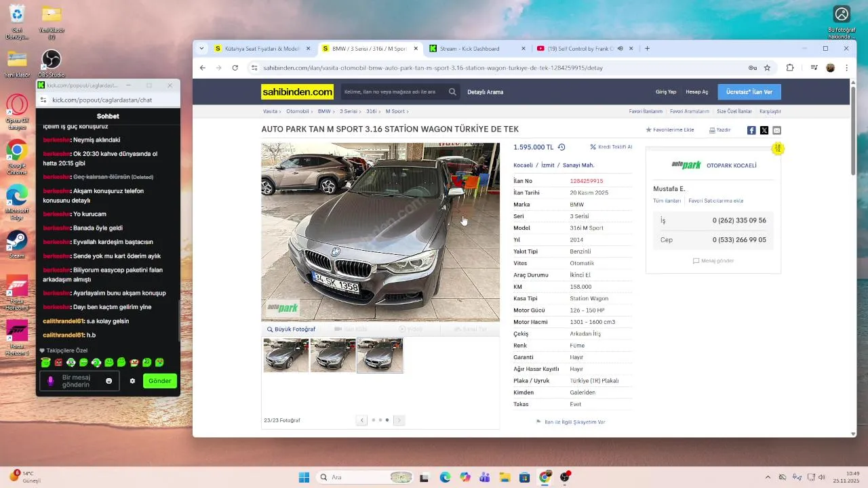The image size is (868, 488).
Task: Open Karşılaştır in the top links bar
Action: (770, 111)
